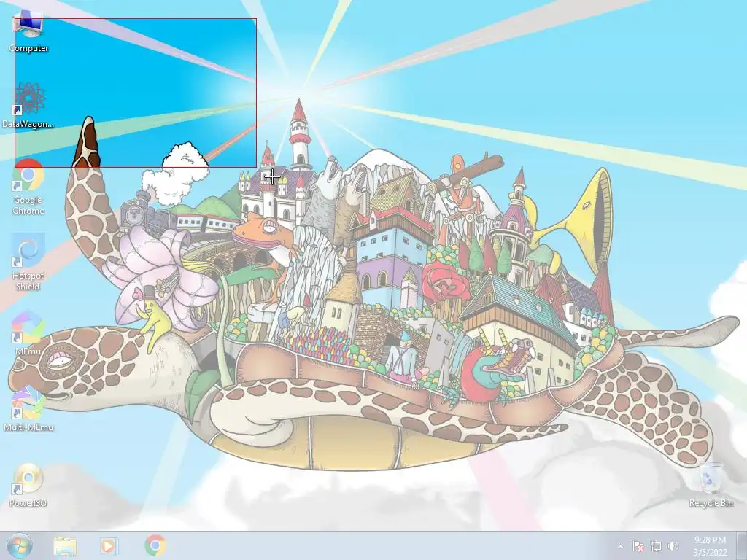This screenshot has height=560, width=747.
Task: Show hidden system tray icons
Action: pyautogui.click(x=620, y=546)
